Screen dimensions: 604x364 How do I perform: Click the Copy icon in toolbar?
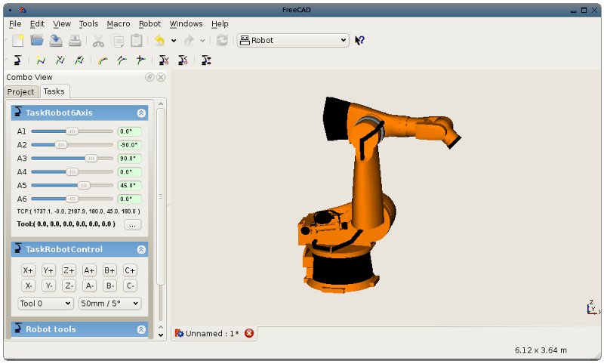118,41
